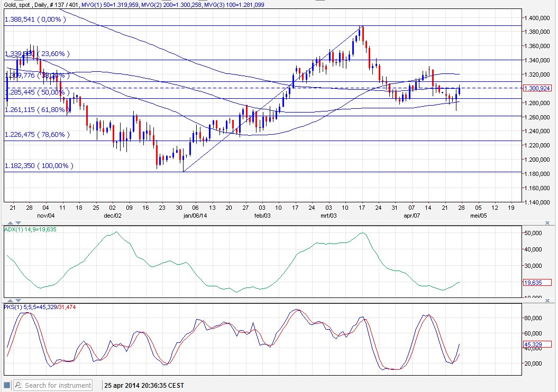Select Fibonacci label 1.388,541 (0,00%)
The height and width of the screenshot is (392, 558).
[x=35, y=19]
